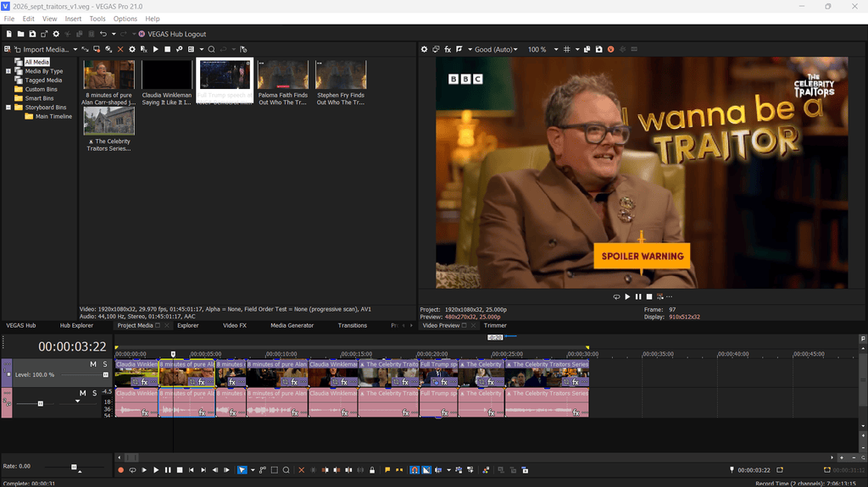This screenshot has width=868, height=487.
Task: Click the record button in transport bar
Action: pos(120,470)
